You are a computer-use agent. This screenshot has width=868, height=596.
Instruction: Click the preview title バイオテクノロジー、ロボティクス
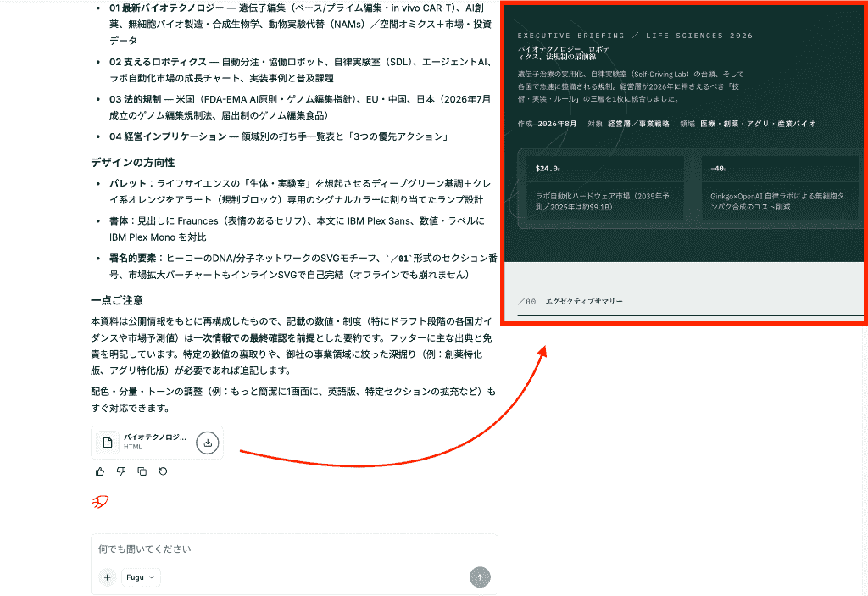pyautogui.click(x=564, y=53)
